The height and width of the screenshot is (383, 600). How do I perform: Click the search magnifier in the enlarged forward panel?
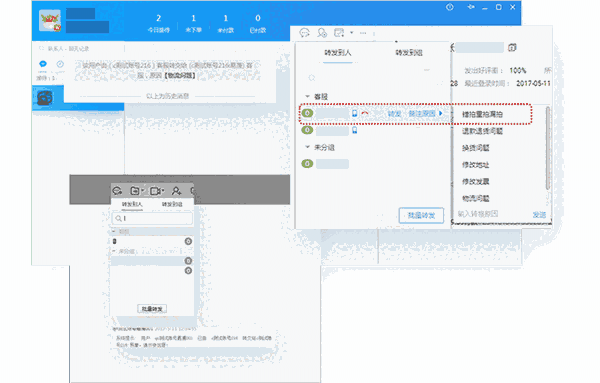tap(312, 78)
